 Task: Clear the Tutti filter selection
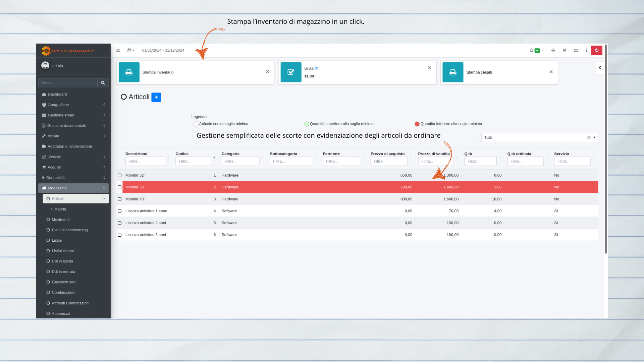pyautogui.click(x=589, y=137)
